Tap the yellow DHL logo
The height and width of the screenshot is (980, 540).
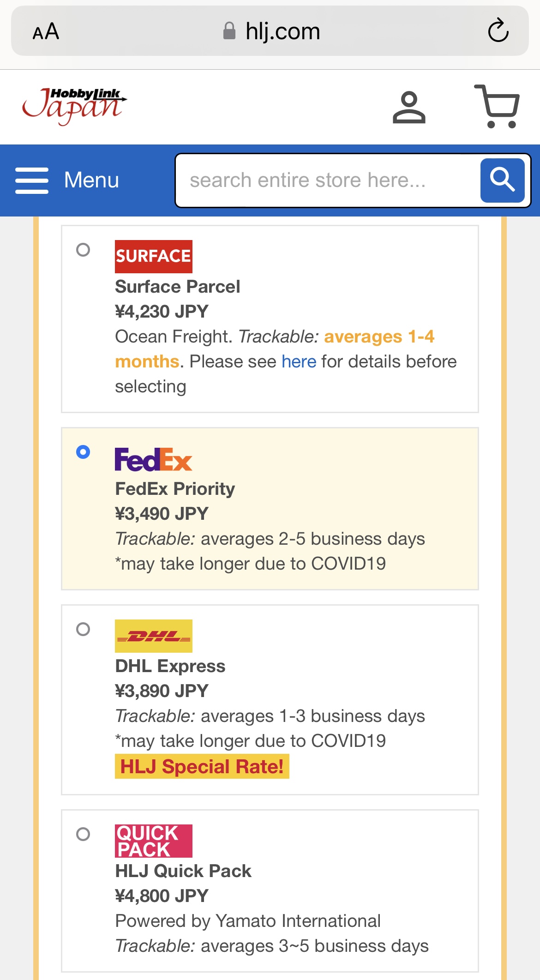click(x=153, y=636)
